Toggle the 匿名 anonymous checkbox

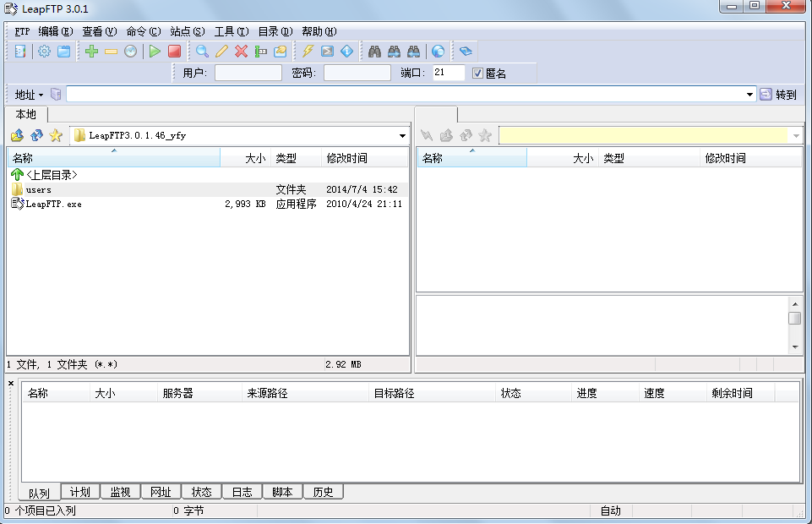pos(477,73)
